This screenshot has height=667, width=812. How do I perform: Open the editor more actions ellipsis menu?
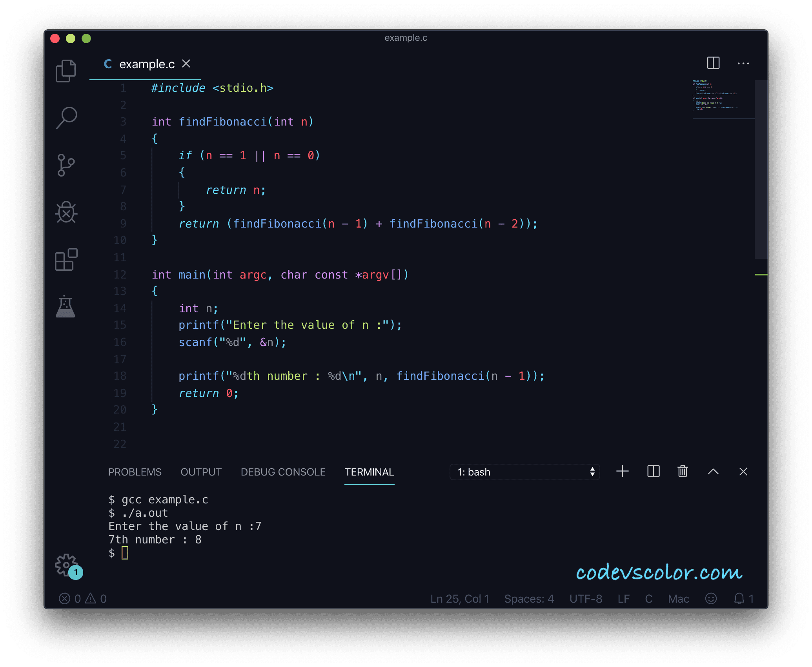pyautogui.click(x=743, y=64)
